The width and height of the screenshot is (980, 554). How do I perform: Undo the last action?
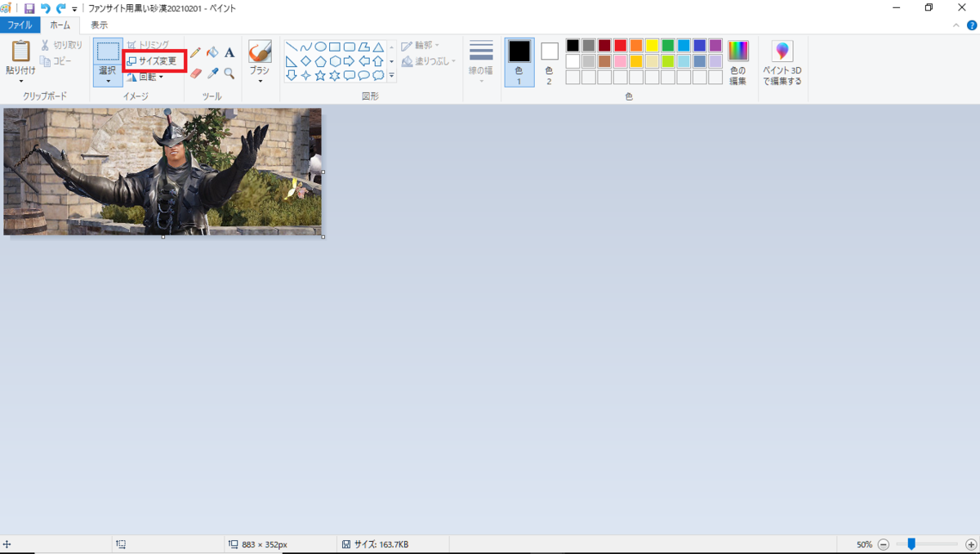tap(46, 8)
